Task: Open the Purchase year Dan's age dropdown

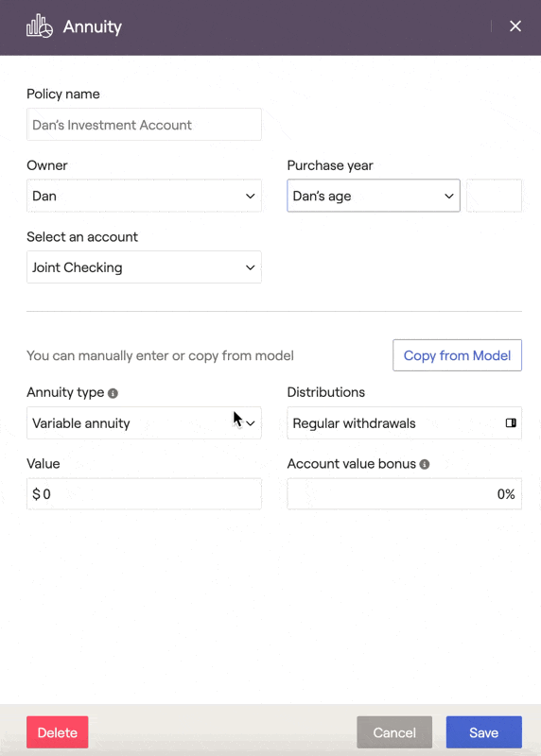Action: (374, 196)
